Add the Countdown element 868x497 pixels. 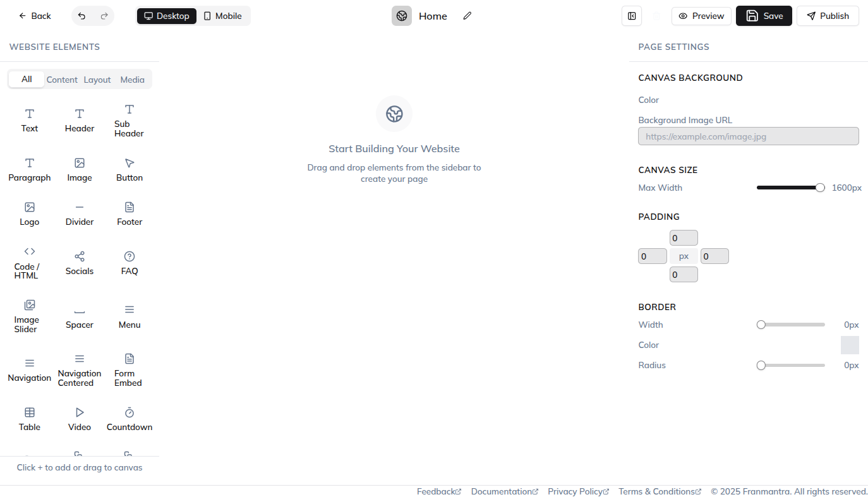pos(130,419)
